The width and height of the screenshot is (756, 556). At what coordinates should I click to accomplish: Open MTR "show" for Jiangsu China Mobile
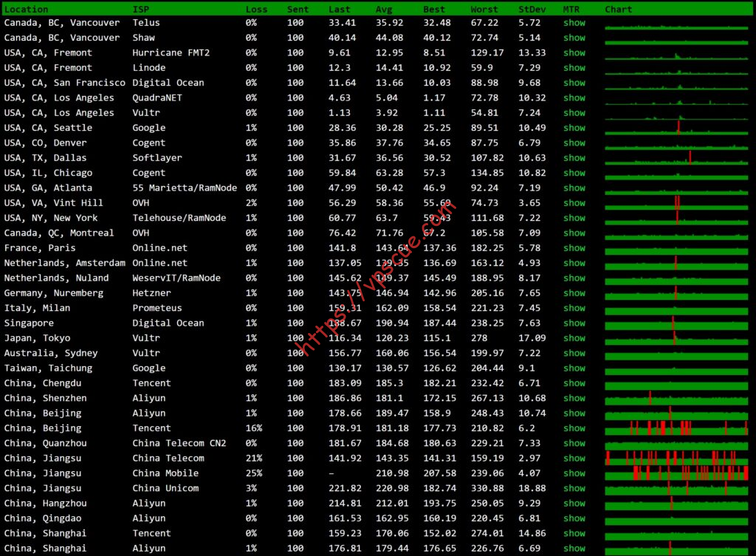(x=574, y=473)
